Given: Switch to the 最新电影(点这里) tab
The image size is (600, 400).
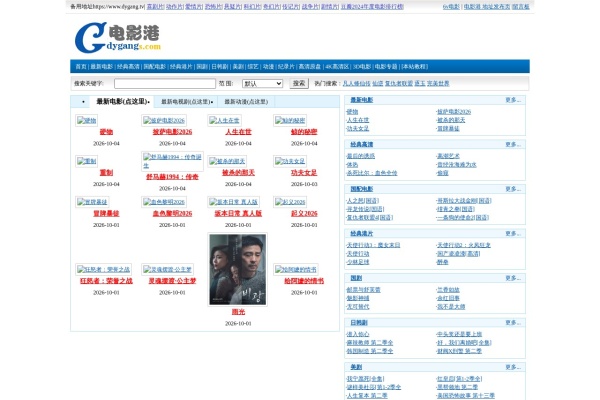Looking at the screenshot, I should [122, 101].
